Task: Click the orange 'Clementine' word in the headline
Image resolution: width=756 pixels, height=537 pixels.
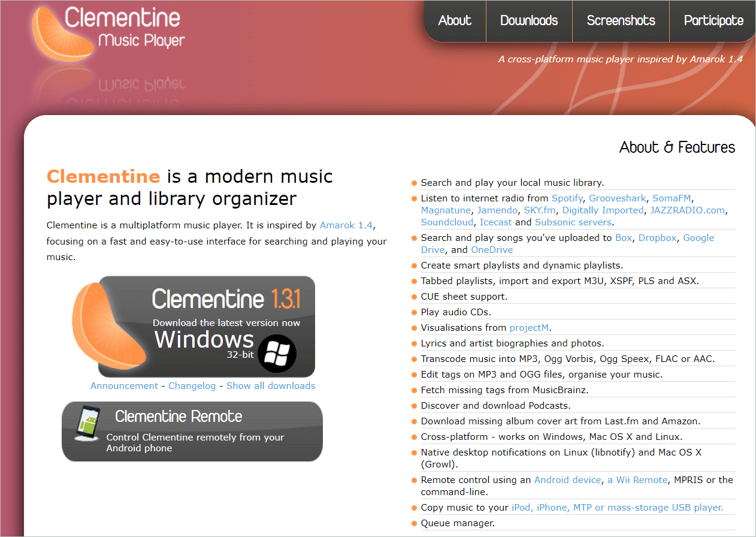Action: point(104,176)
